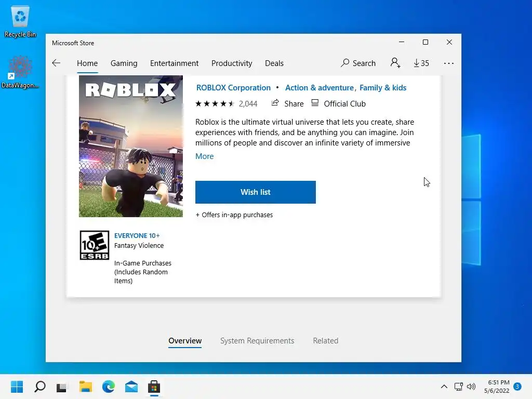The image size is (532, 399).
Task: Open taskbar Search magnifier
Action: point(40,387)
